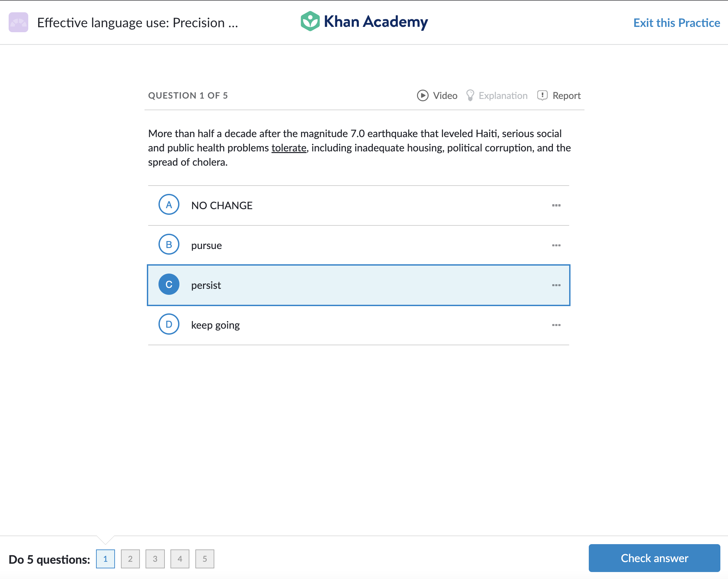The image size is (728, 579).
Task: Click the Report flag icon
Action: tap(542, 96)
